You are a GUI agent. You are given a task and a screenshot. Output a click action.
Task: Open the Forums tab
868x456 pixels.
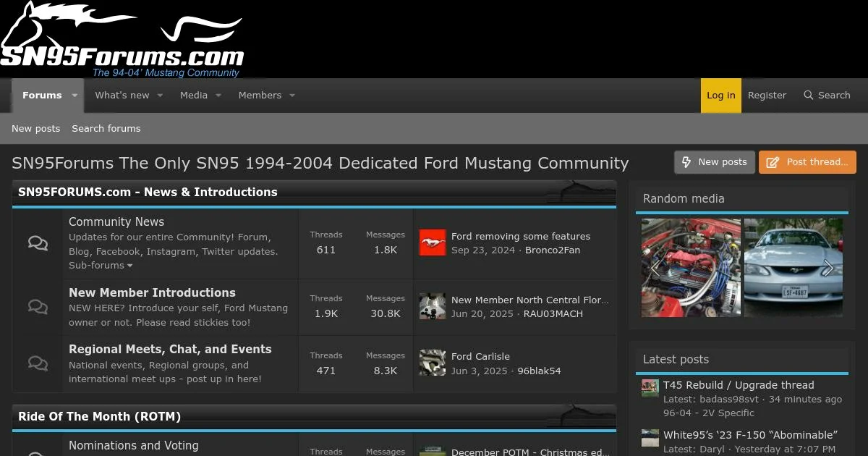pos(42,96)
